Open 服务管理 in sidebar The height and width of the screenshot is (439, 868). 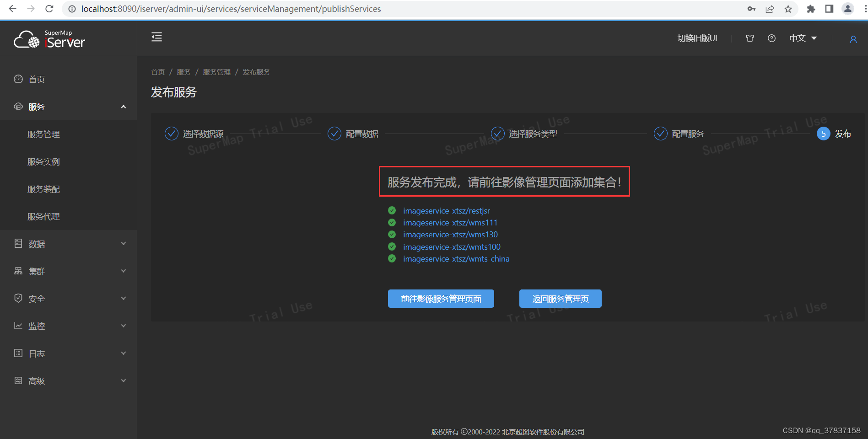click(x=43, y=134)
